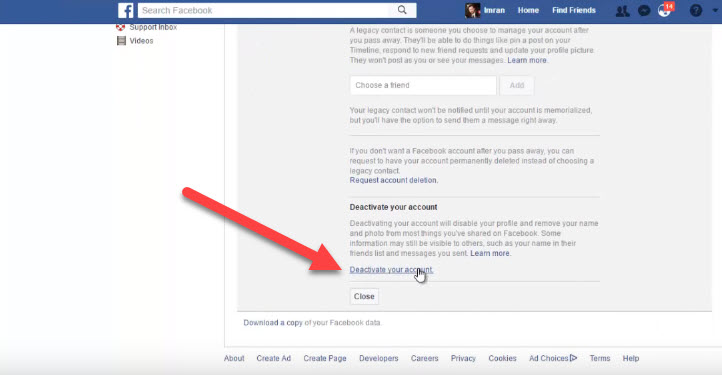Image resolution: width=722 pixels, height=375 pixels.
Task: Click the Close button
Action: [364, 296]
